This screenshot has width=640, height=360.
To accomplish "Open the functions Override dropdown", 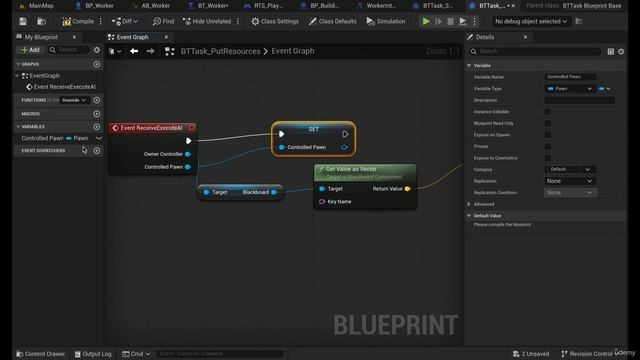I will point(74,100).
